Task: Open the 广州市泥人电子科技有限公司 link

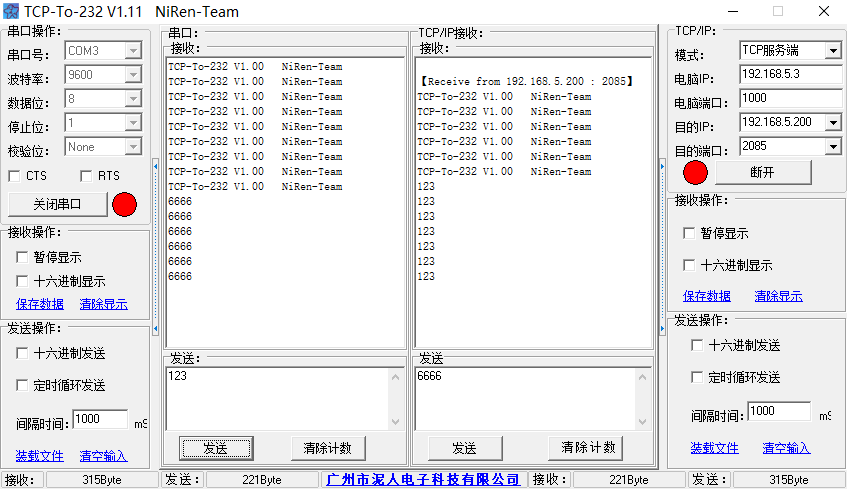Action: click(423, 479)
